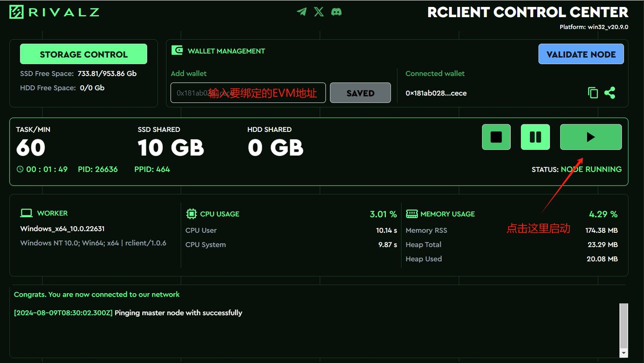Click the log panel scrollbar
Image resolution: width=644 pixels, height=363 pixels.
pos(623,325)
